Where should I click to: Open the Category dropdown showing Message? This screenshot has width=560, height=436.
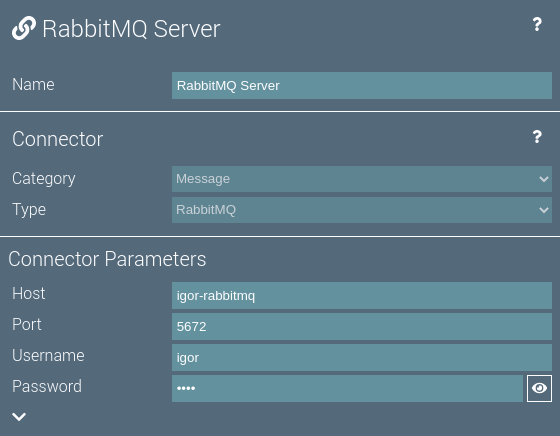point(362,179)
